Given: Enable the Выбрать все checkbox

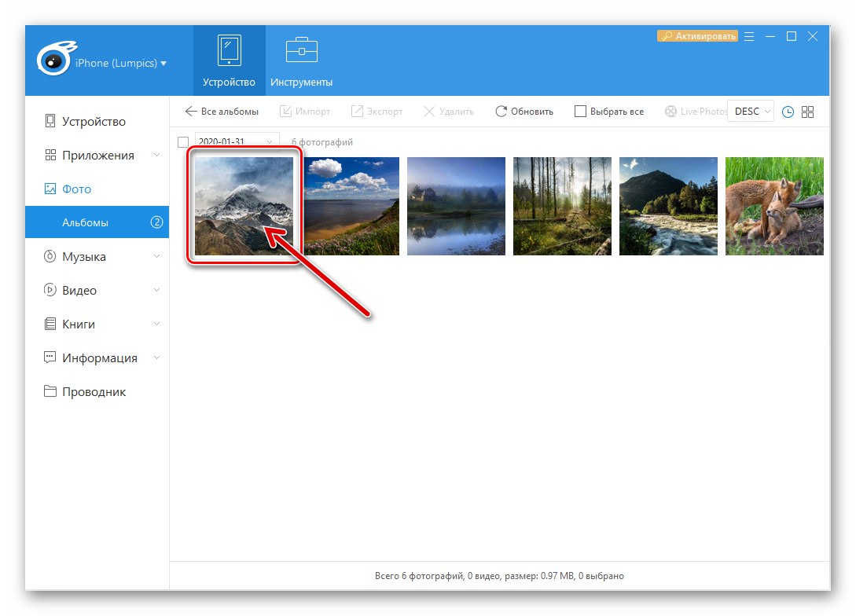Looking at the screenshot, I should [x=581, y=111].
